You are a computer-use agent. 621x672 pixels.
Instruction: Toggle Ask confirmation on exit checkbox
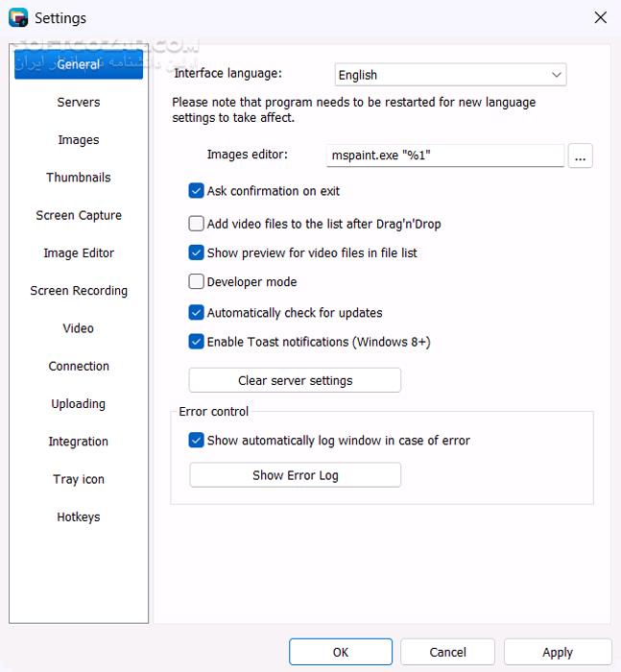[x=197, y=191]
